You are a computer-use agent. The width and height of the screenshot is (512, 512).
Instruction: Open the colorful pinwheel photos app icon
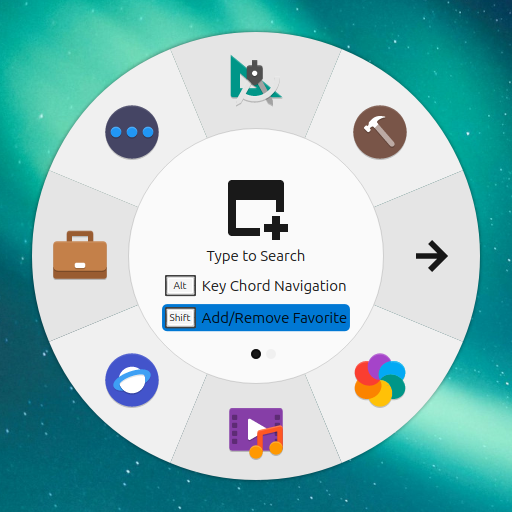click(x=380, y=380)
